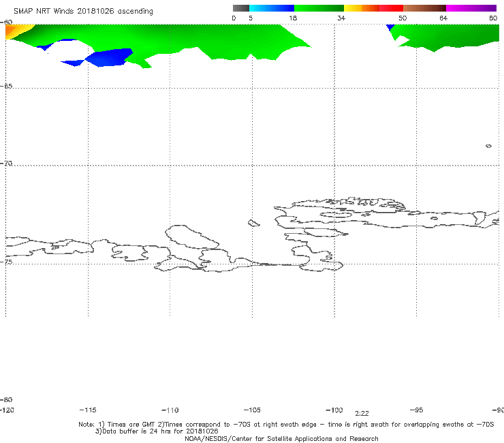Viewport: 504px width, 443px height.
Task: Click the longitude label '-95'
Action: (417, 410)
